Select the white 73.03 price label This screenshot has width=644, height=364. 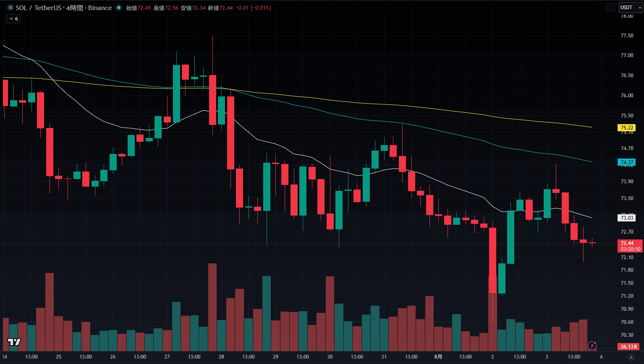point(627,218)
